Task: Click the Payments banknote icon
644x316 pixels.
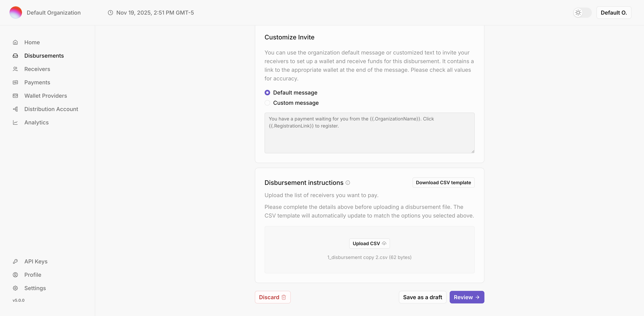Action: pos(15,82)
